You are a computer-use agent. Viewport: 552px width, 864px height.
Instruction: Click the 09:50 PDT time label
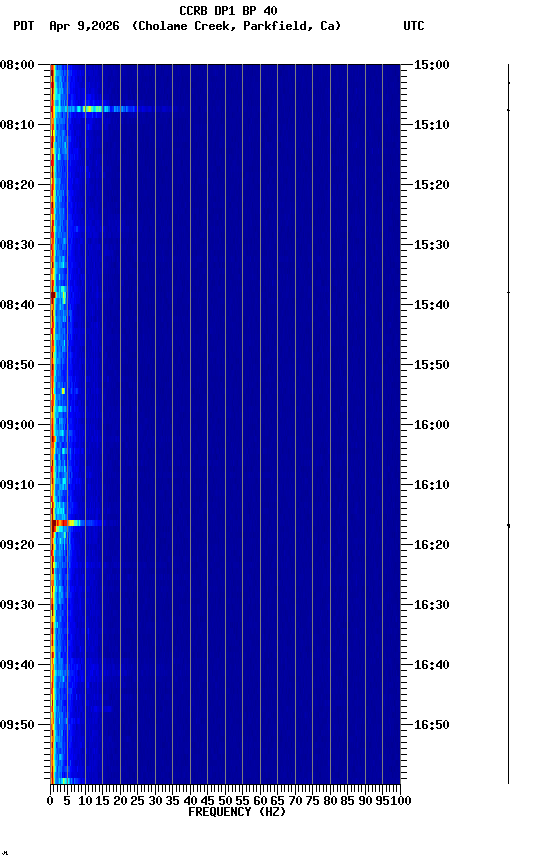point(17,725)
